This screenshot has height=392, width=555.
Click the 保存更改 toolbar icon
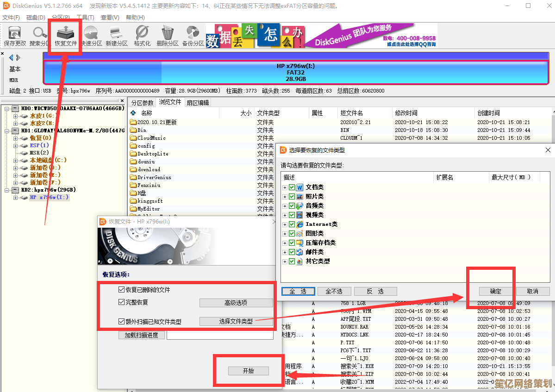pos(15,36)
